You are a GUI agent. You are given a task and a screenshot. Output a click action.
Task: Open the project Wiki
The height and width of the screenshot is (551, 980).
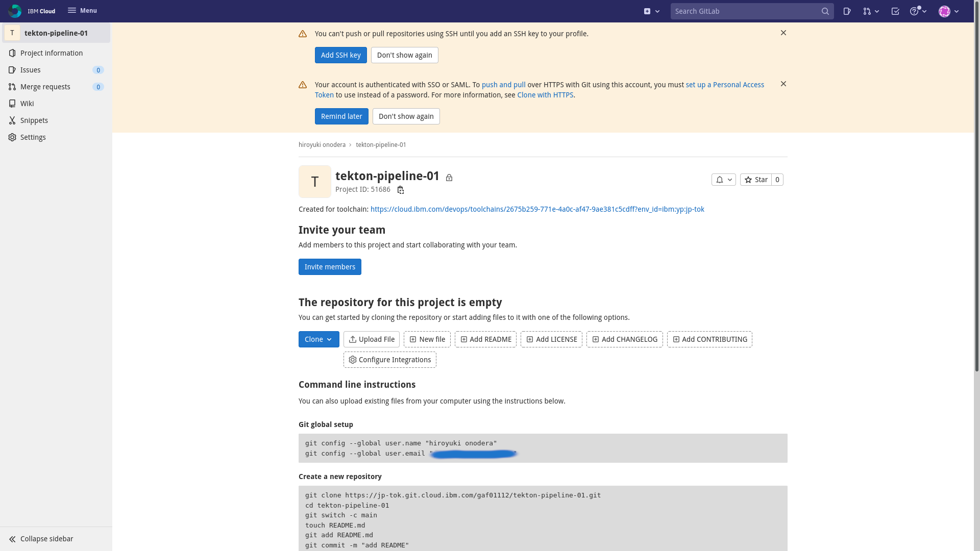tap(28, 104)
